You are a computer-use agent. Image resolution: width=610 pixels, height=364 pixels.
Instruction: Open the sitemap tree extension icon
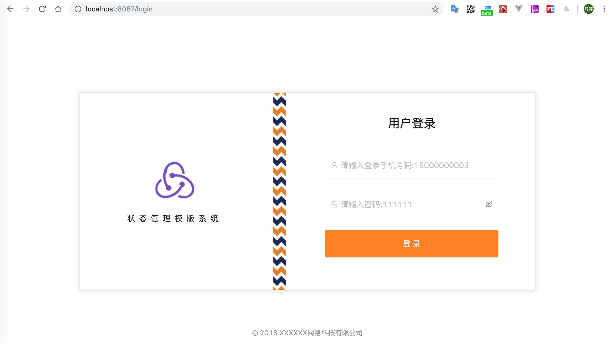566,9
